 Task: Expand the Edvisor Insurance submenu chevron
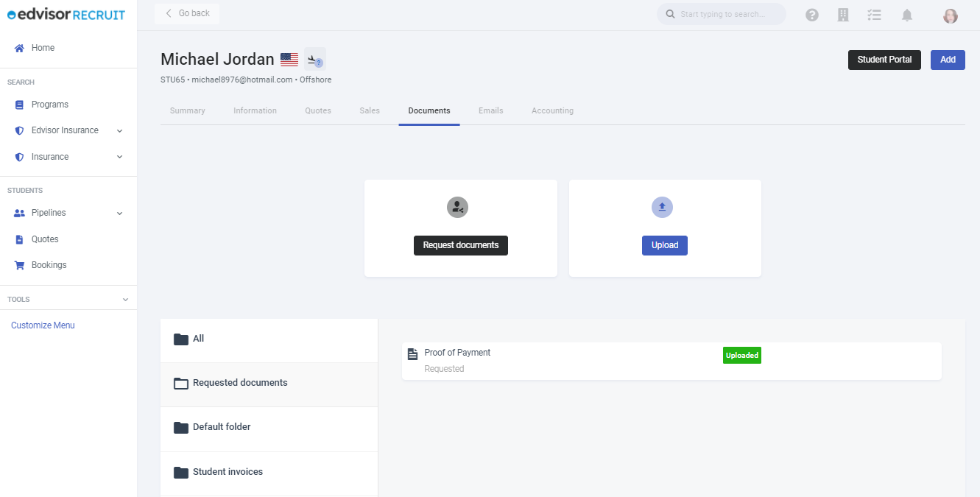(x=120, y=131)
